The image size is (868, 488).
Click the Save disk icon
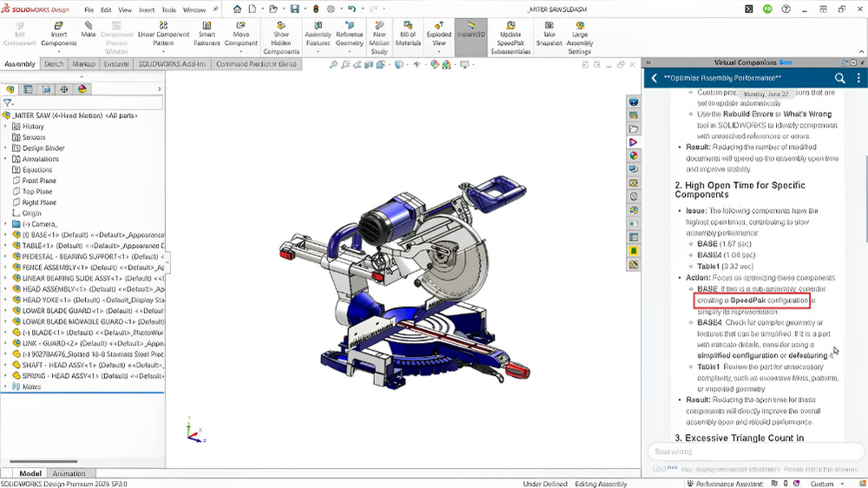294,9
